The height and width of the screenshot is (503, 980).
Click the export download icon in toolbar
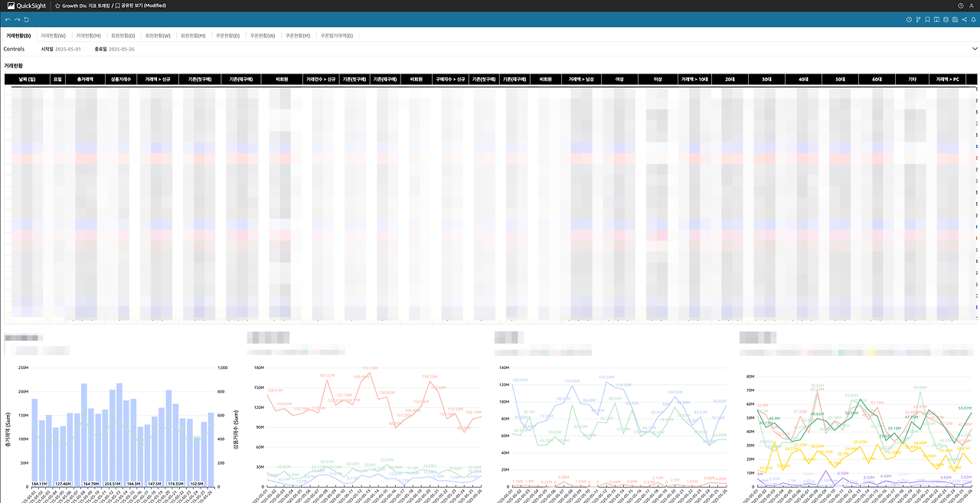pyautogui.click(x=936, y=19)
